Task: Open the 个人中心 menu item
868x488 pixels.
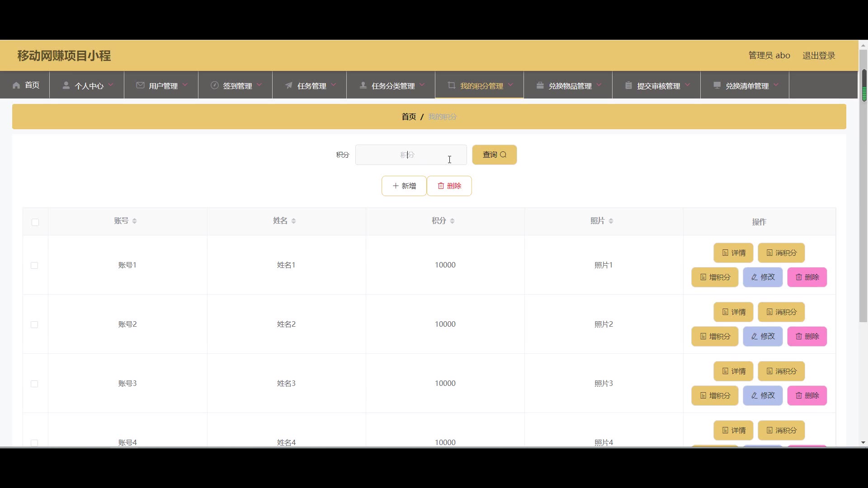Action: [89, 85]
